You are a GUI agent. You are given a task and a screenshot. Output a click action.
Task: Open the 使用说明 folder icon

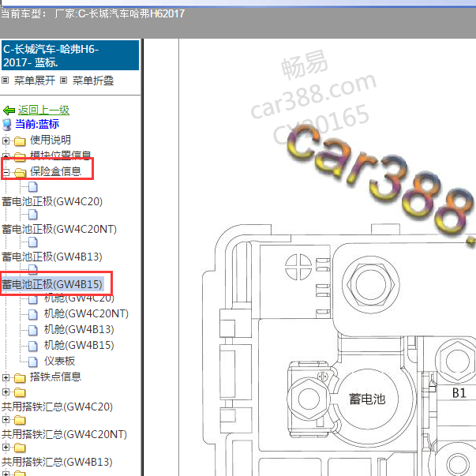(20, 141)
